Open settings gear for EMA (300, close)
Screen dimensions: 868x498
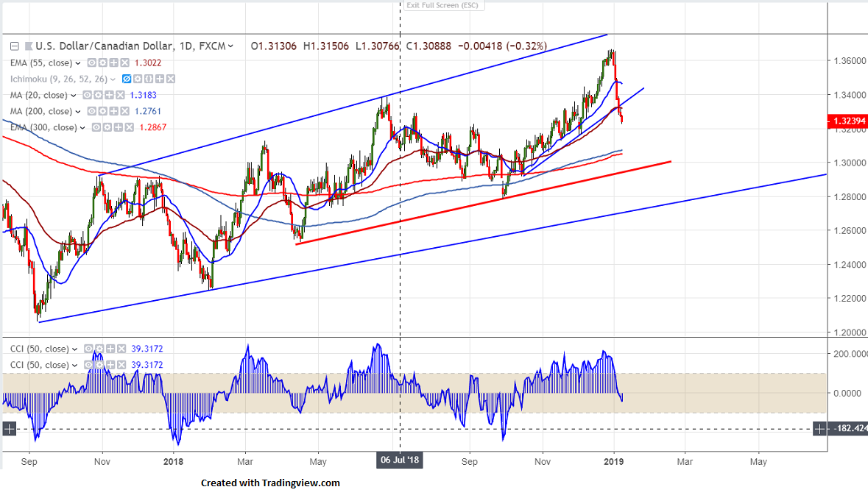pyautogui.click(x=107, y=127)
